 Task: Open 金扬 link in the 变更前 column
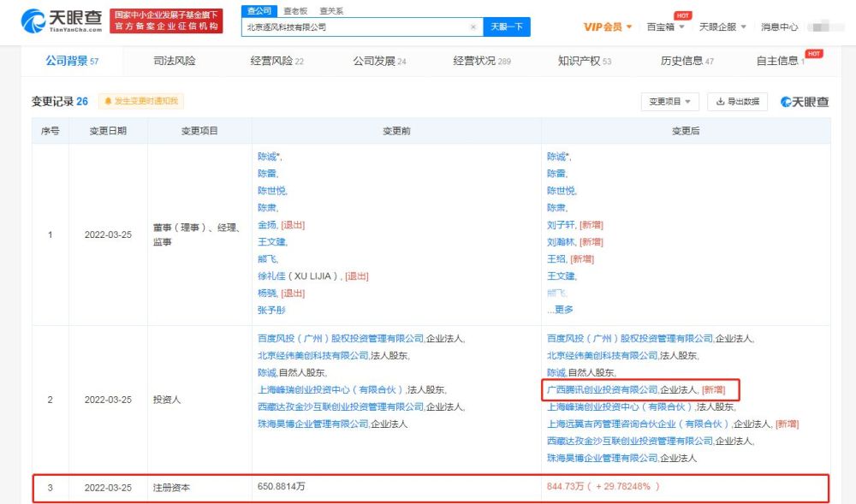267,225
